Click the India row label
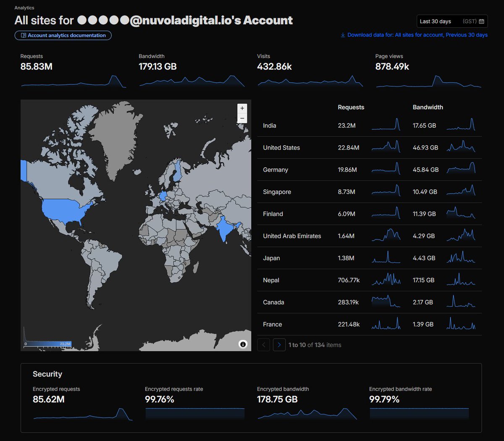The height and width of the screenshot is (441, 504). click(270, 126)
